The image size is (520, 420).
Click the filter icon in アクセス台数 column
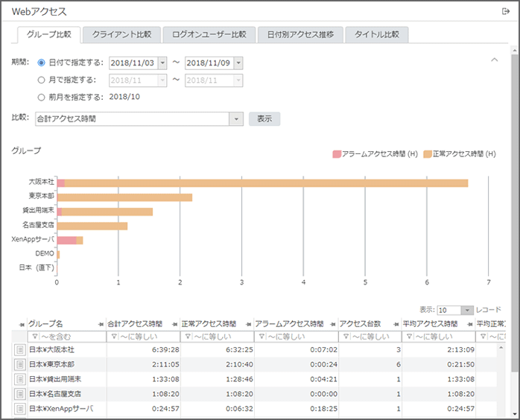(345, 337)
